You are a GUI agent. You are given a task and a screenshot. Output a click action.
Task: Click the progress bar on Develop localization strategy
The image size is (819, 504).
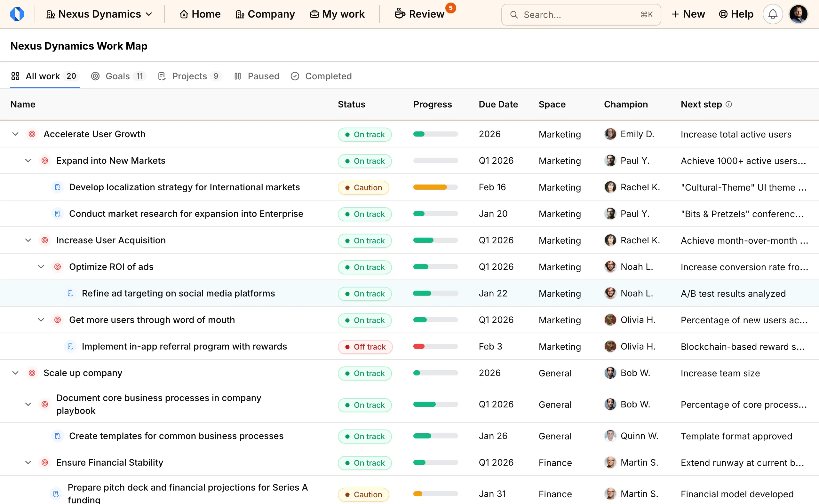pyautogui.click(x=435, y=187)
